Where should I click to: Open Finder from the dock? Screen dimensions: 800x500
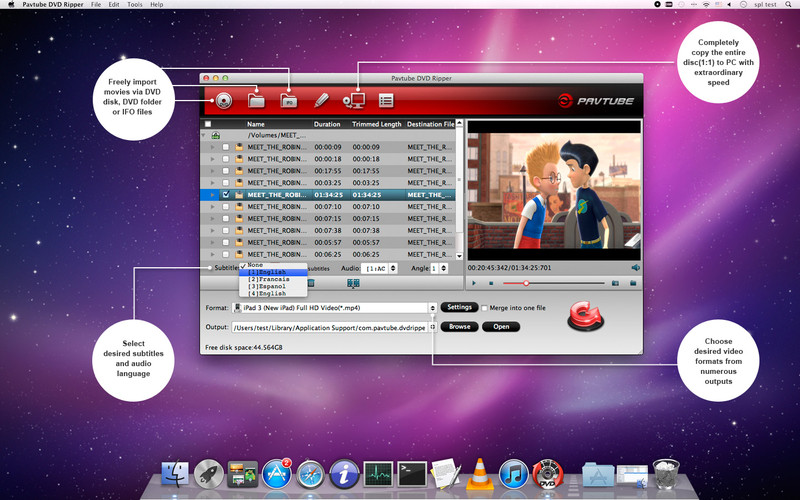pos(175,474)
